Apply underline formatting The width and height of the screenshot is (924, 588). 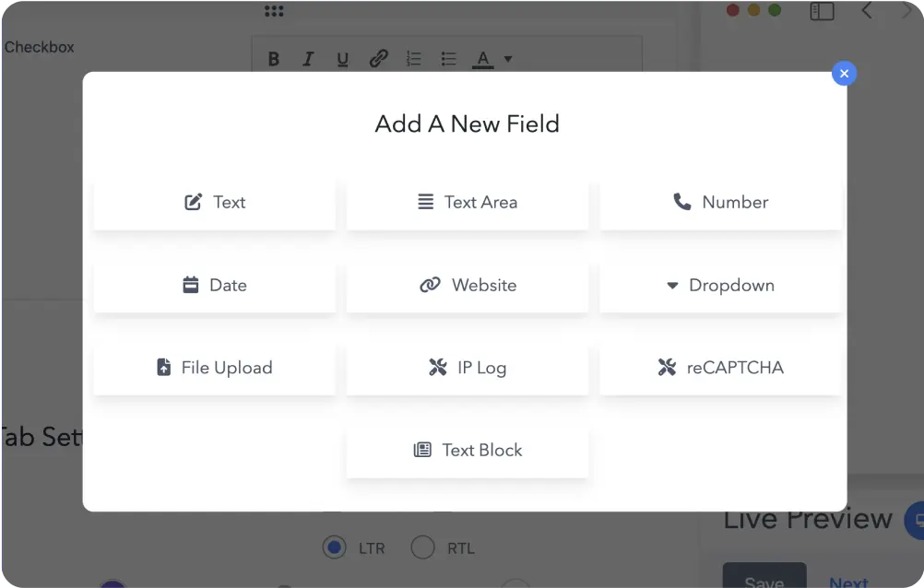pos(342,58)
